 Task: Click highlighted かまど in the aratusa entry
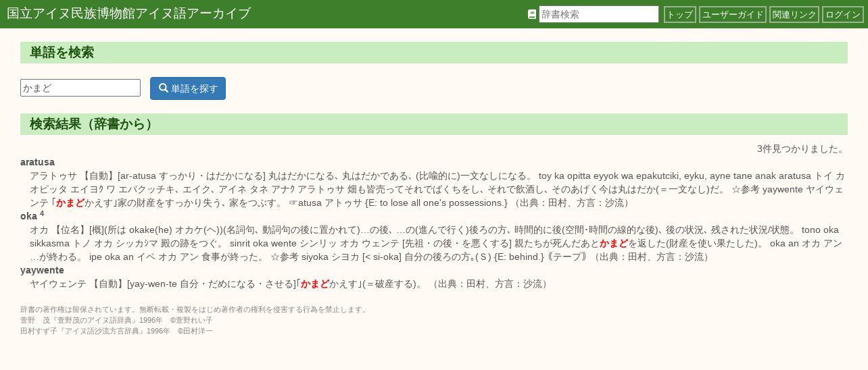point(70,203)
